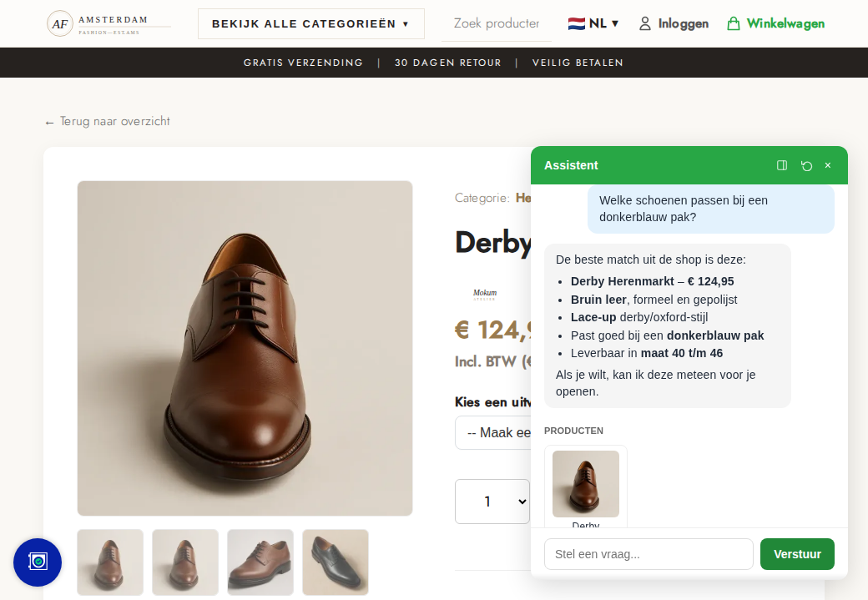Select the side-view brown shoe thumbnail
Viewport: 868px width, 600px height.
coord(260,562)
